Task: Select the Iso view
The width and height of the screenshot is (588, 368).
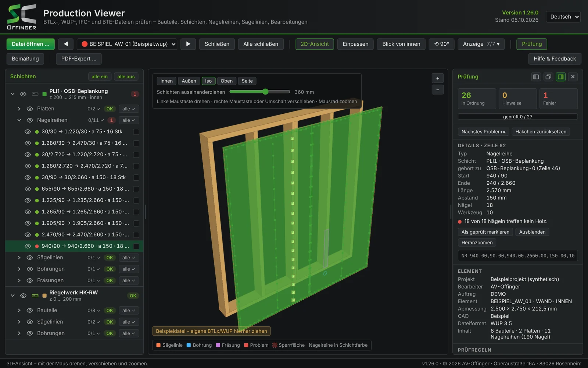Action: point(208,81)
